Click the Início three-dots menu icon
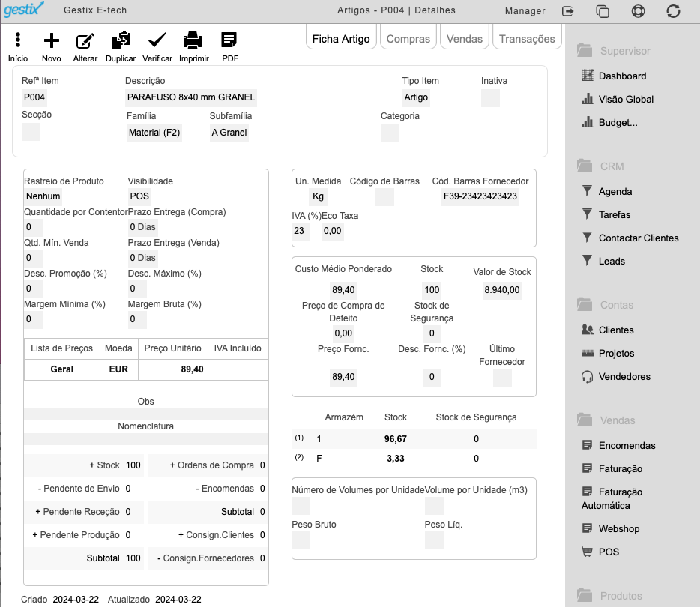Viewport: 700px width, 607px height. 18,40
